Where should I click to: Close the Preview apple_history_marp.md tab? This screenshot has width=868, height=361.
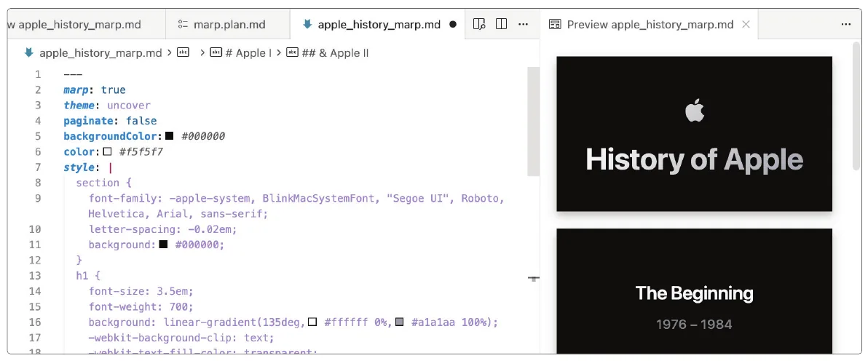click(x=746, y=24)
